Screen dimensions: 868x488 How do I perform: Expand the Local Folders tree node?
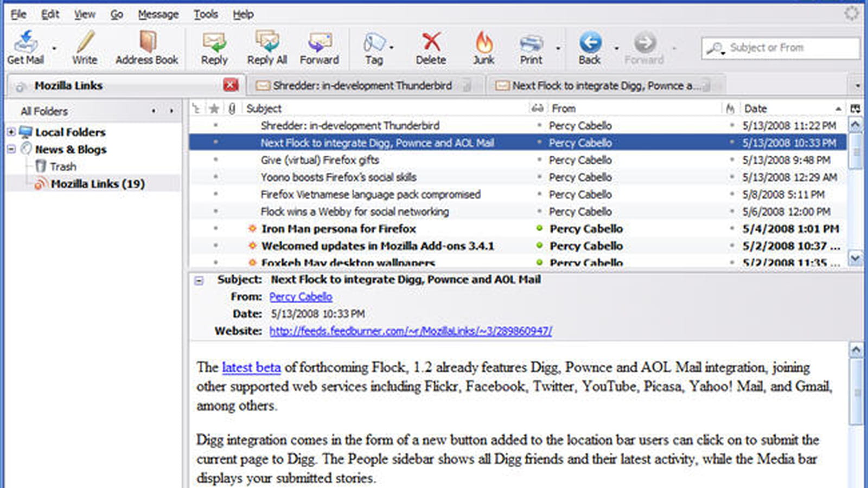tap(11, 131)
